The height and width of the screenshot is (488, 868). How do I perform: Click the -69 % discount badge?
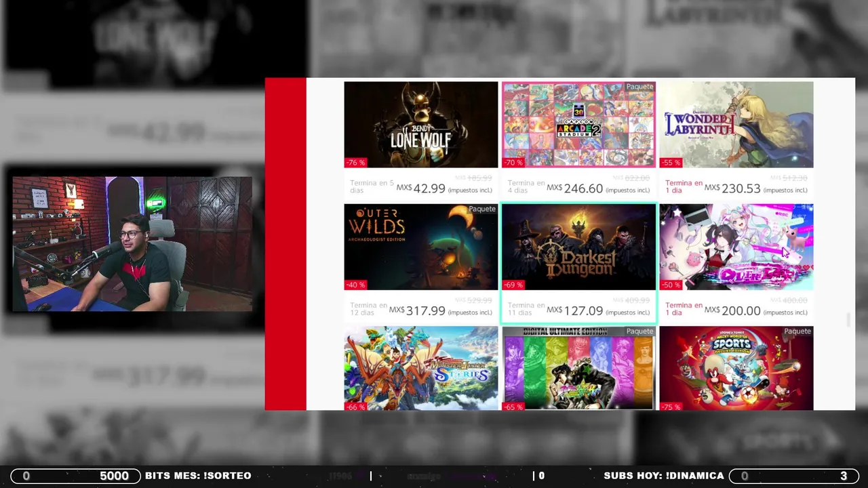click(513, 285)
